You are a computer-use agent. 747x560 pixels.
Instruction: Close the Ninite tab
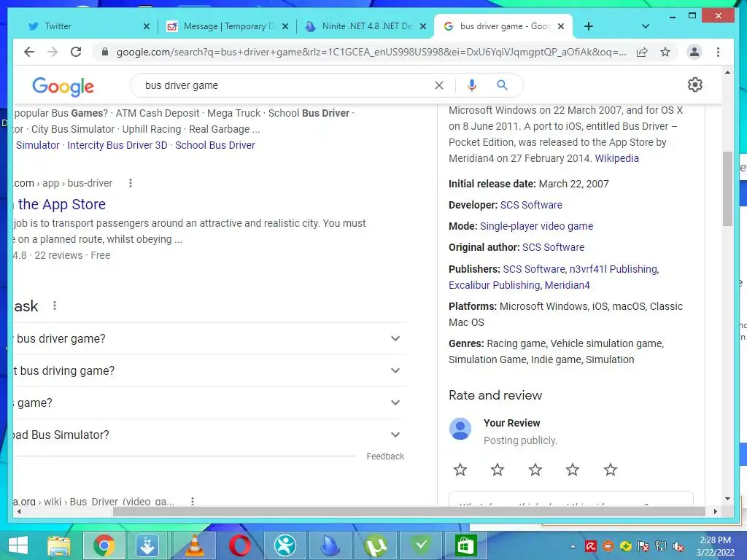pos(422,27)
